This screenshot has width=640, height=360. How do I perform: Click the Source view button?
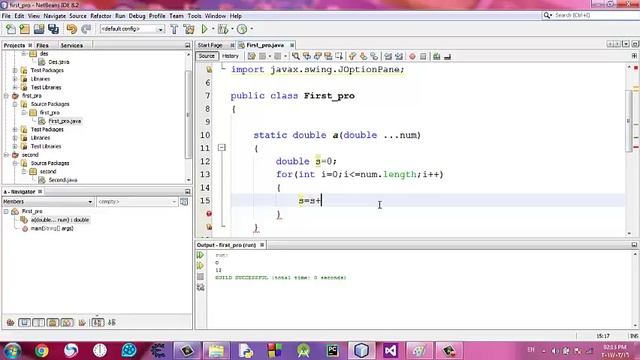pos(207,56)
